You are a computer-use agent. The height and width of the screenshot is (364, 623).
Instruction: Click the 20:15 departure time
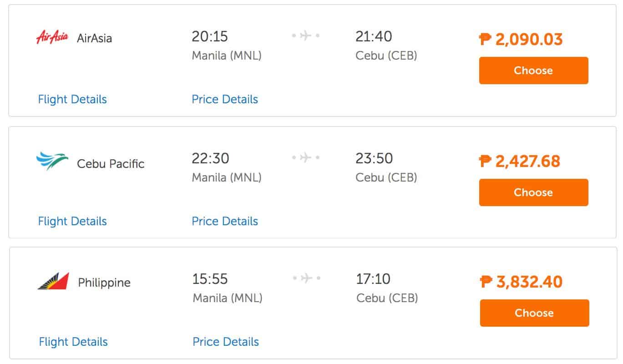[210, 36]
